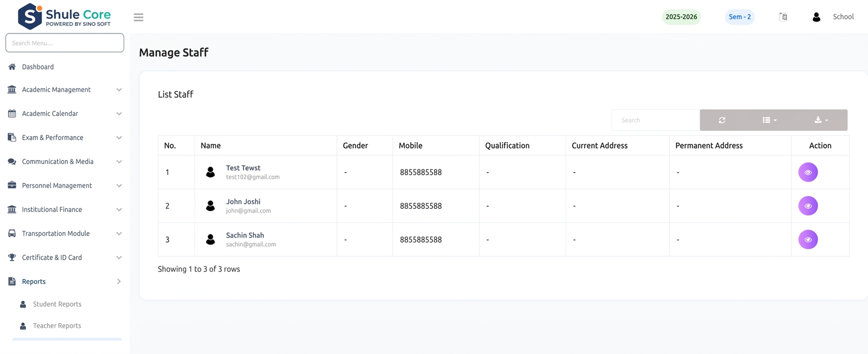868x354 pixels.
Task: Click the School account name
Action: pos(843,17)
